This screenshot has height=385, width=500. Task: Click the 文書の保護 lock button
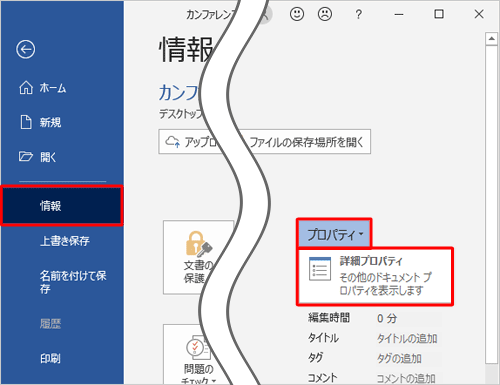(198, 257)
